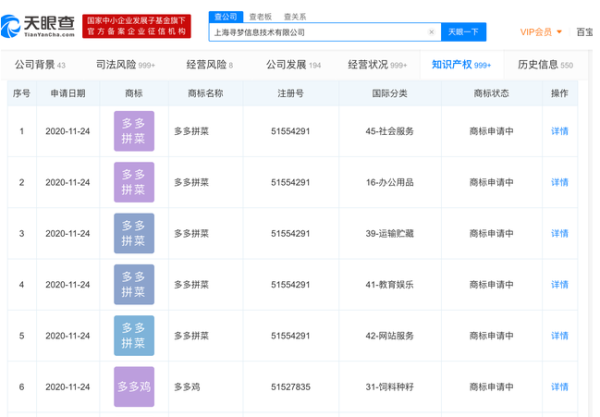
Task: Open 详情 for the 多多鸡 trademark row
Action: [559, 386]
